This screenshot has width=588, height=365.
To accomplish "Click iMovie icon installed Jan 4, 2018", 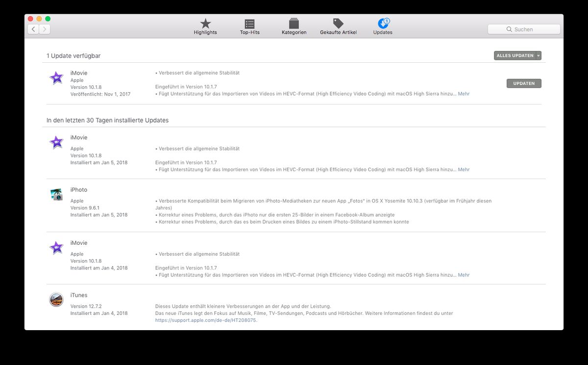I will (x=56, y=248).
